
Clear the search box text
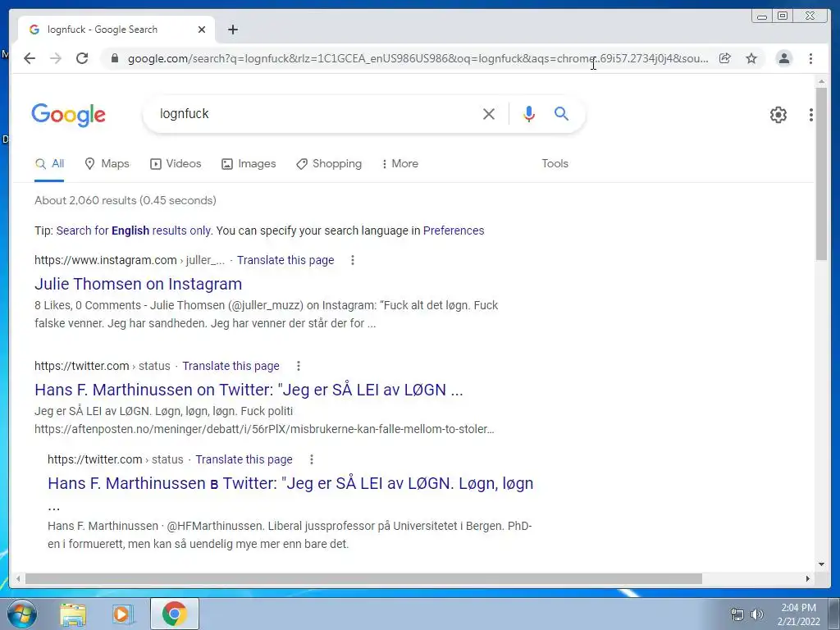tap(489, 113)
